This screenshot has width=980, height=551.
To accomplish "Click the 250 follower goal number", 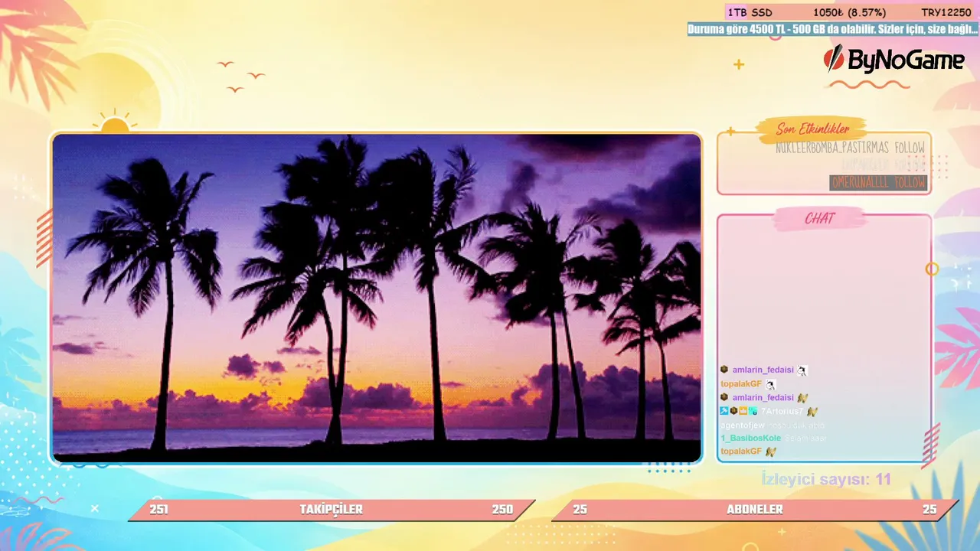I will 502,510.
